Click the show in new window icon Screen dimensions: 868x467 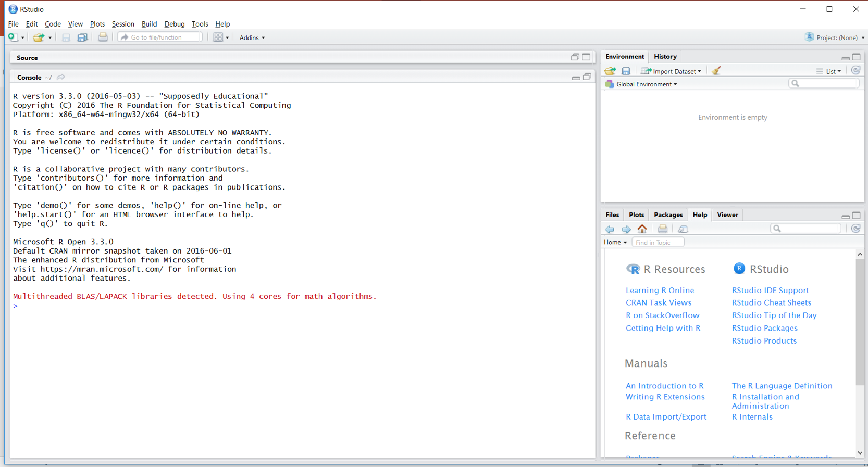coord(683,229)
